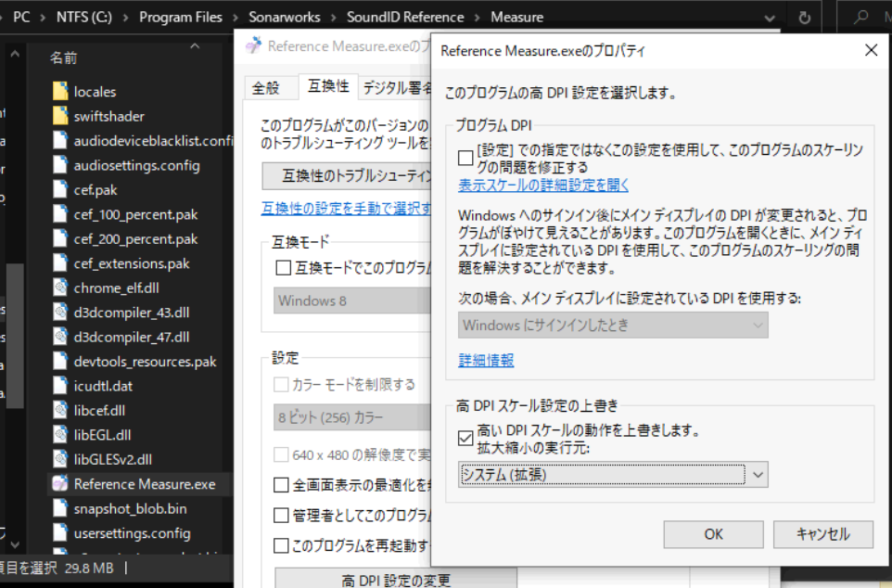Open the 詳細情報 link

pos(487,361)
